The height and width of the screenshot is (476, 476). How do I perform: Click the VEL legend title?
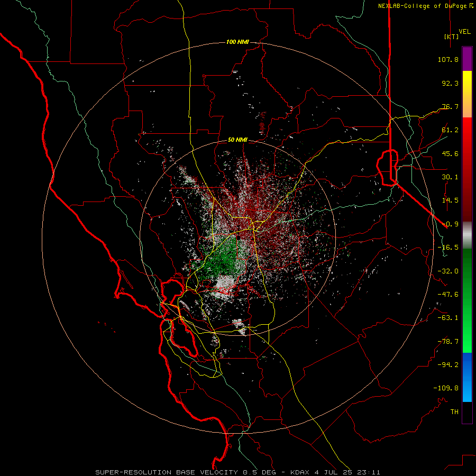pyautogui.click(x=464, y=32)
